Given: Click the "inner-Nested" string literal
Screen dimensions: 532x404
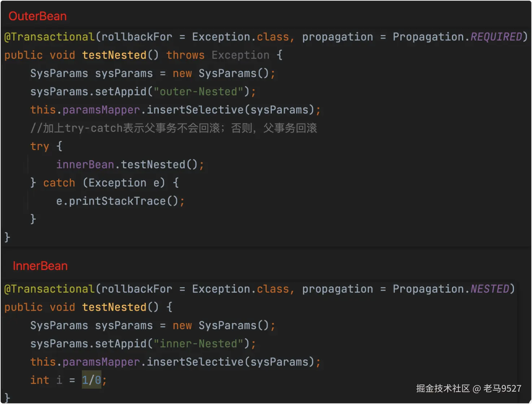Looking at the screenshot, I should (x=199, y=344).
